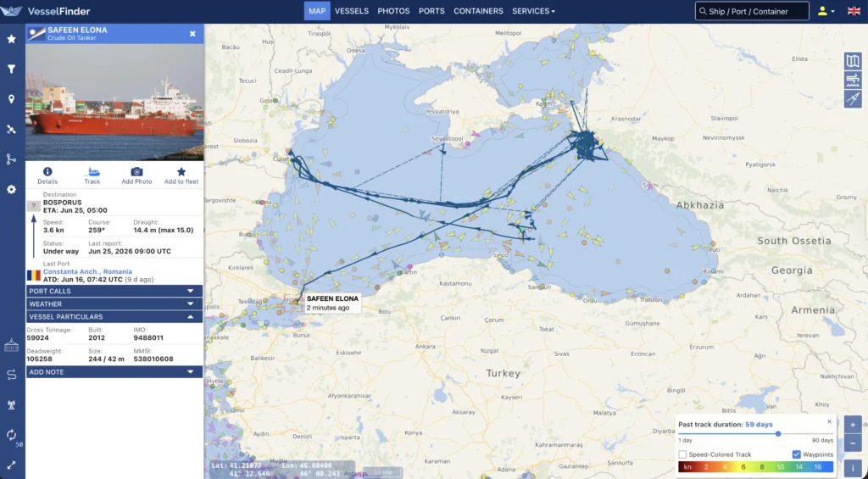The height and width of the screenshot is (479, 868).
Task: Uncheck the Waypoints checkbox
Action: 797,454
